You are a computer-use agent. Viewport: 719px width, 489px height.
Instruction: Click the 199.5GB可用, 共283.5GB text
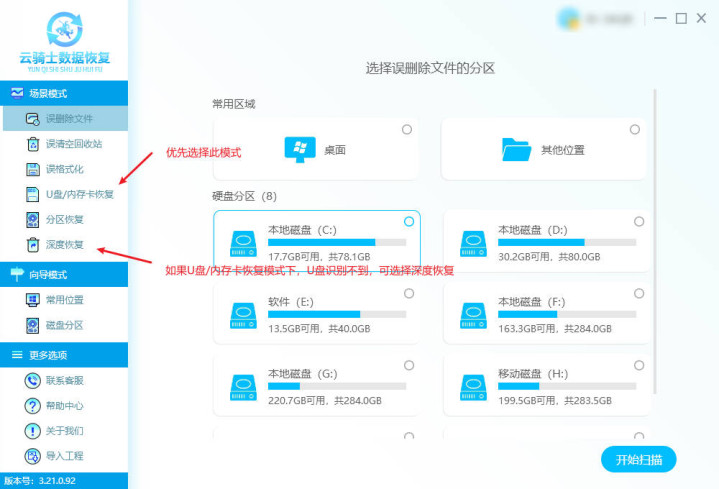[x=555, y=400]
